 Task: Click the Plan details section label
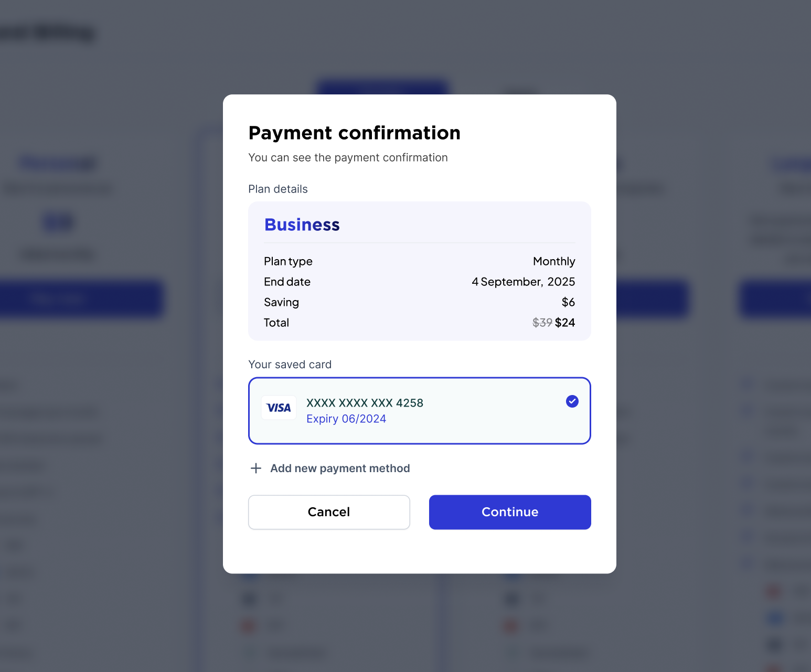pyautogui.click(x=278, y=189)
